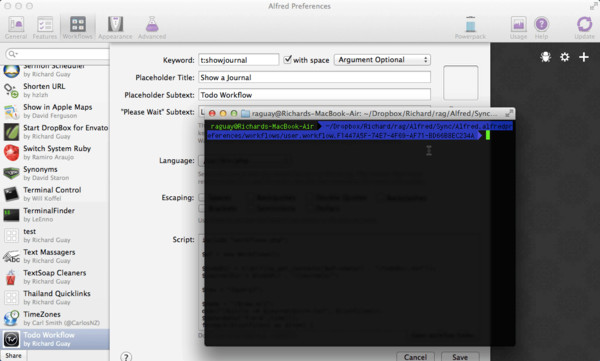Select the Switch System Ruby workflow

(x=55, y=152)
